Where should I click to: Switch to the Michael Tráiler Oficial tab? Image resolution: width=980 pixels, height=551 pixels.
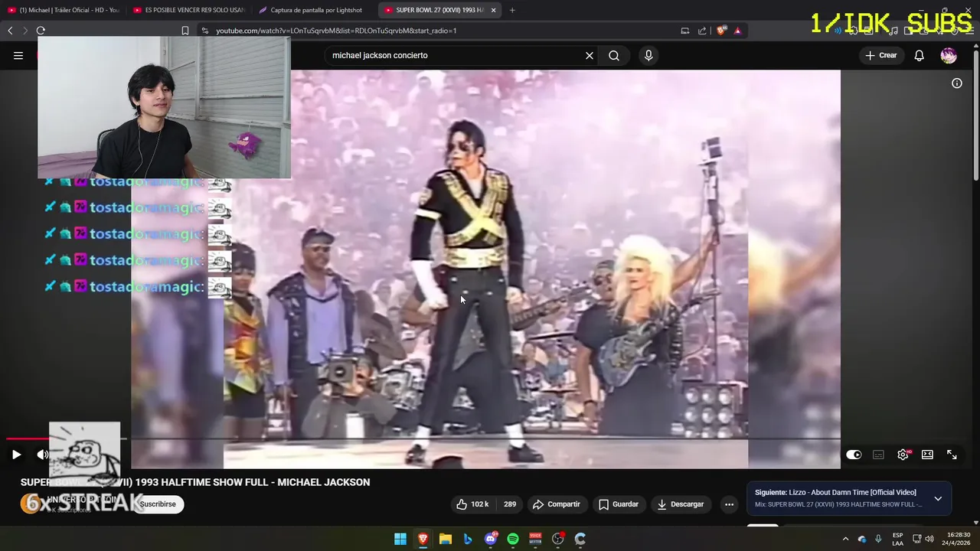(64, 10)
